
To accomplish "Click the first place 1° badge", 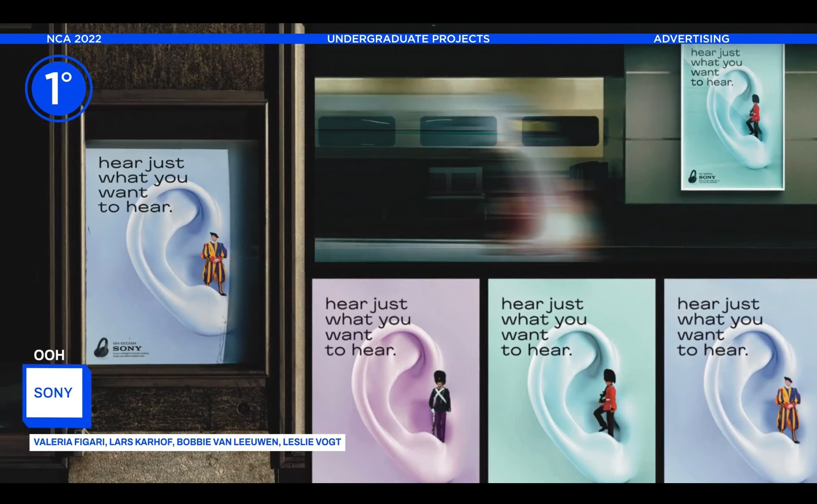I will pos(59,88).
